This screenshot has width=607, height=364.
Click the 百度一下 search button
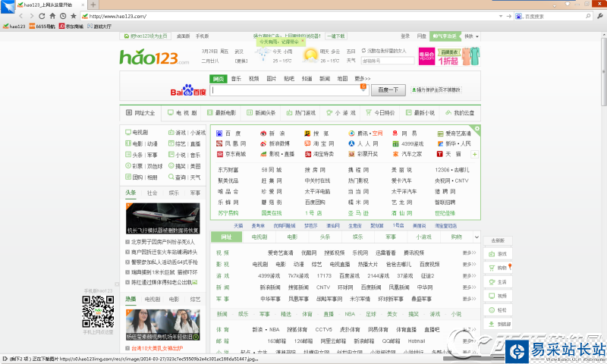(x=388, y=89)
